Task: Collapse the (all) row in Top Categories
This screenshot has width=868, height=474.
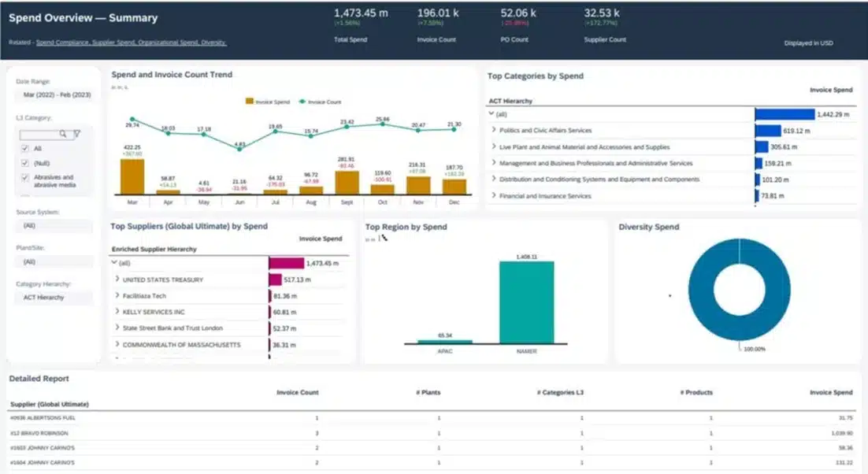Action: tap(491, 114)
